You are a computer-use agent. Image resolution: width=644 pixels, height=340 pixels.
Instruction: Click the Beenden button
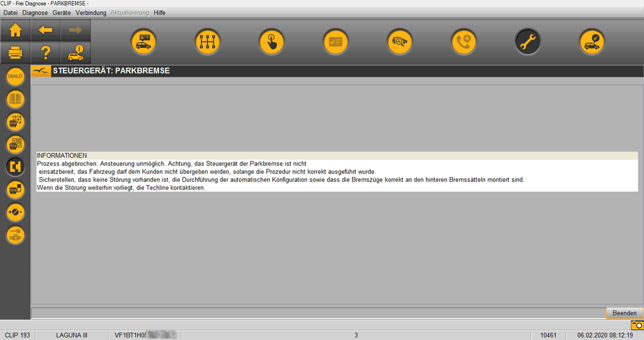coord(624,313)
